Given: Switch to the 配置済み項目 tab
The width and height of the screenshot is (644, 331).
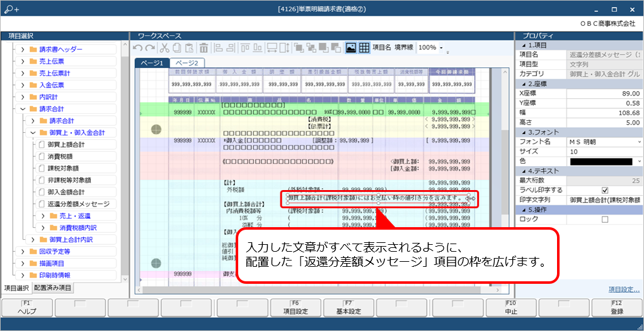Looking at the screenshot, I should click(x=52, y=288).
